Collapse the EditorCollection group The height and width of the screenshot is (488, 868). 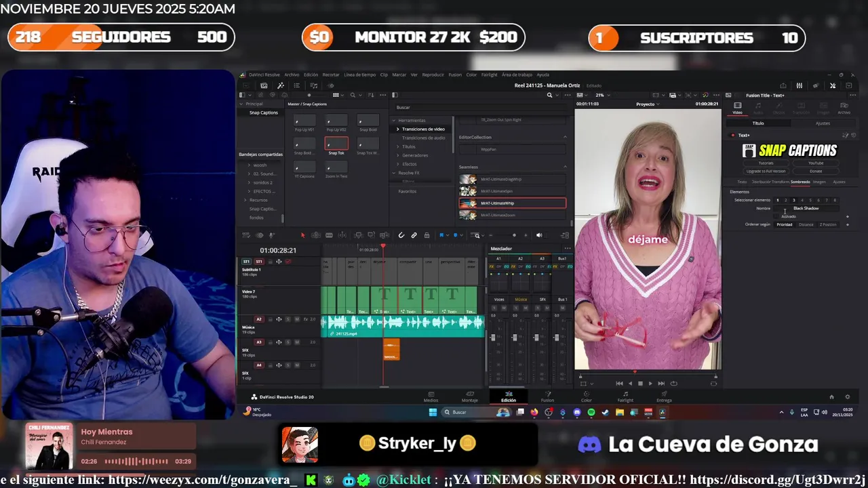566,137
